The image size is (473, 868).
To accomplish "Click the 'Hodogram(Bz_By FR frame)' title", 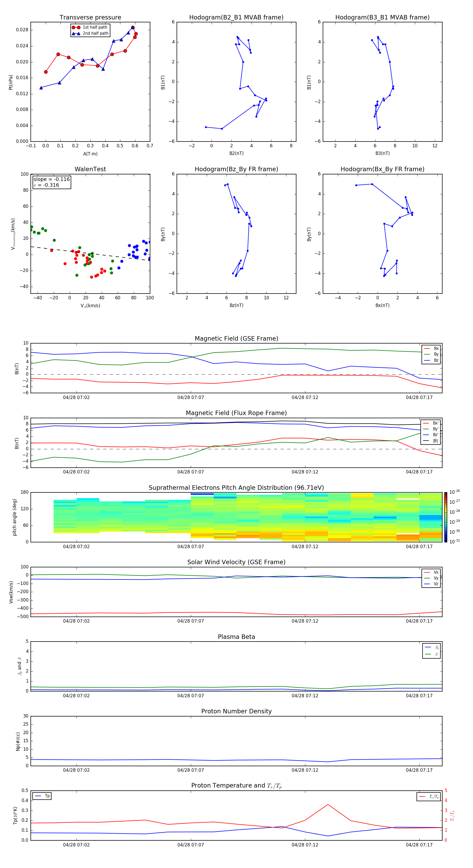I will pos(236,169).
